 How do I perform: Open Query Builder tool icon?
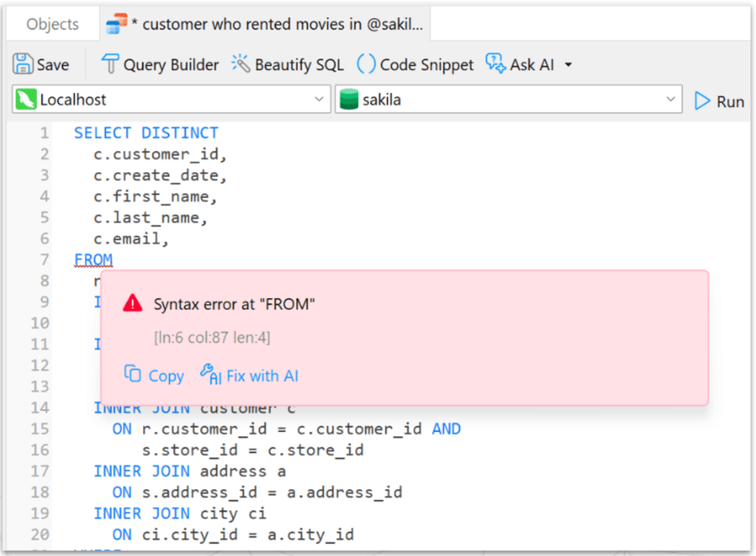click(x=110, y=64)
